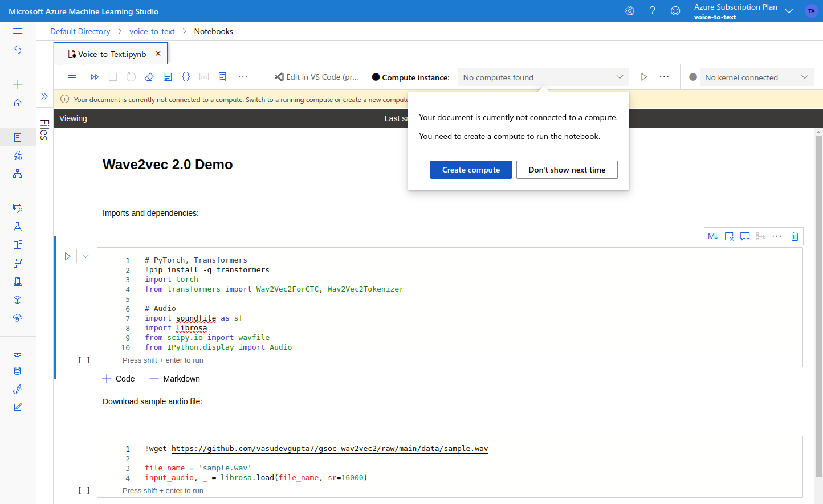Open Components squares icon in sidebar
The width and height of the screenshot is (823, 504).
(18, 245)
